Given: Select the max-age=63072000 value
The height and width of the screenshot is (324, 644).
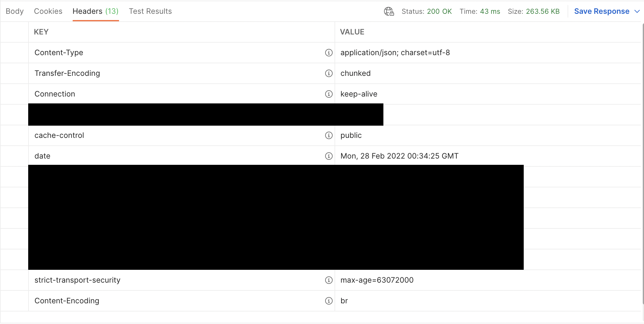Looking at the screenshot, I should (x=377, y=280).
